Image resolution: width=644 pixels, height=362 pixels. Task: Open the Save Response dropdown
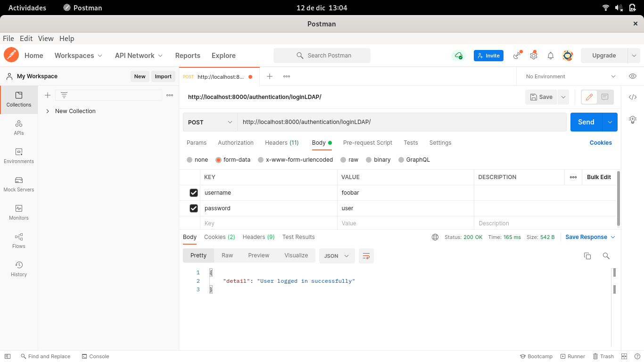point(590,237)
